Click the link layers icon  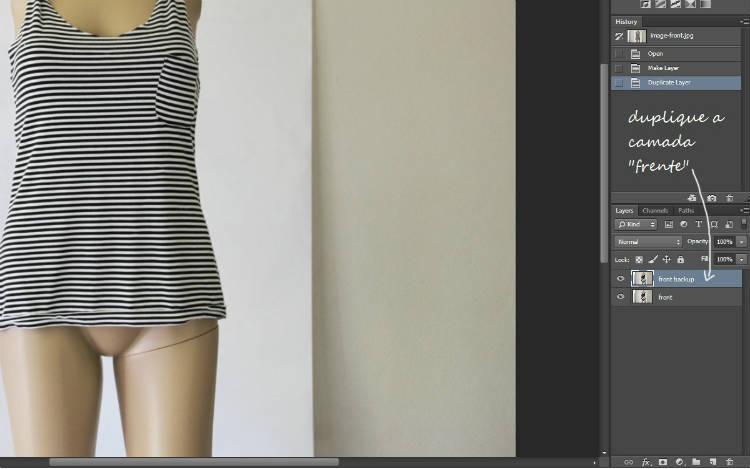coord(629,462)
